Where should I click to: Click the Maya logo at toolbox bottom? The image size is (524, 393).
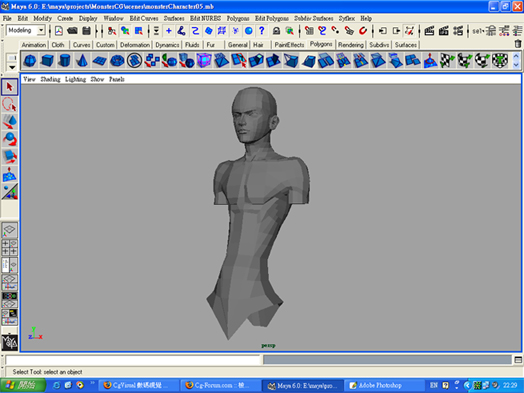coord(9,342)
